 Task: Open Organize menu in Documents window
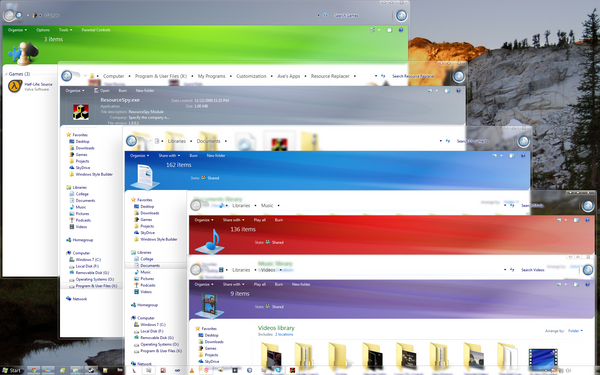tap(139, 156)
